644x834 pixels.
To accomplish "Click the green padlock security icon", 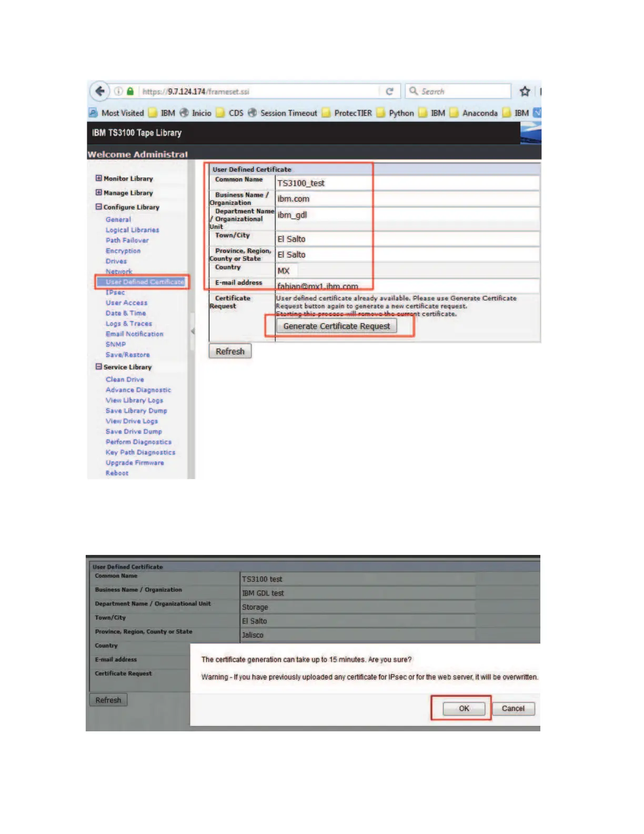I will click(130, 91).
